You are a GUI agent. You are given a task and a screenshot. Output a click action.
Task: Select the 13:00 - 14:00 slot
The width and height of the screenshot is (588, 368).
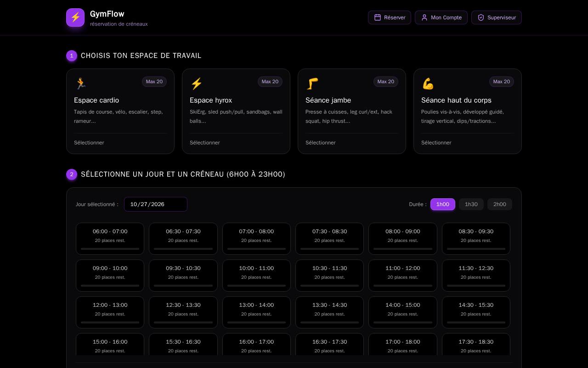[256, 312]
